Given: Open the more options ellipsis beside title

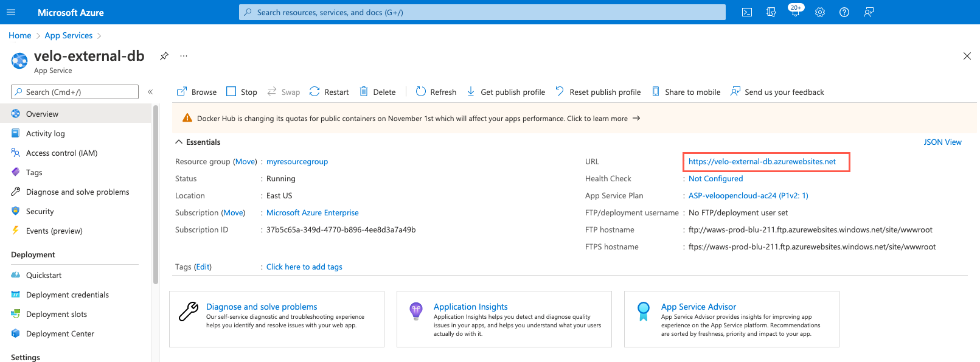Looking at the screenshot, I should pos(184,56).
